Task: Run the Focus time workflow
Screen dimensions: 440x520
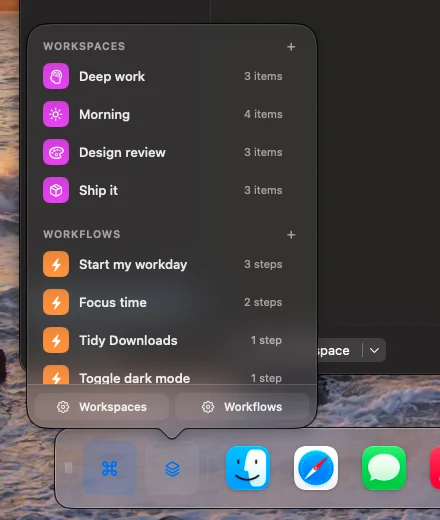Action: 172,302
